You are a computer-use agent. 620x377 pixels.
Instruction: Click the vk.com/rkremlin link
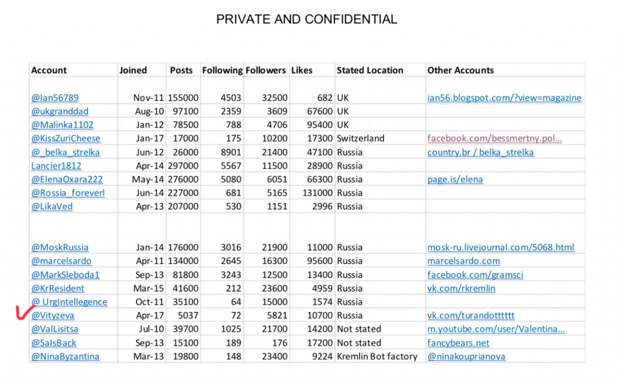(461, 288)
